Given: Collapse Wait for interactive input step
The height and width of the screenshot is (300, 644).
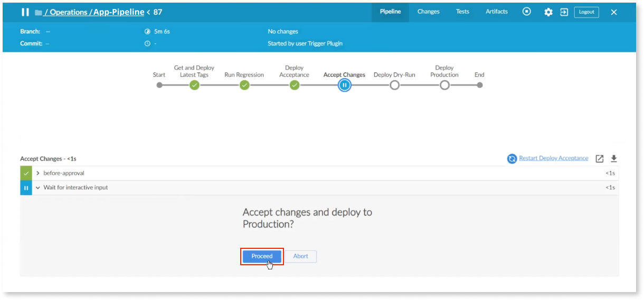Looking at the screenshot, I should pyautogui.click(x=38, y=188).
